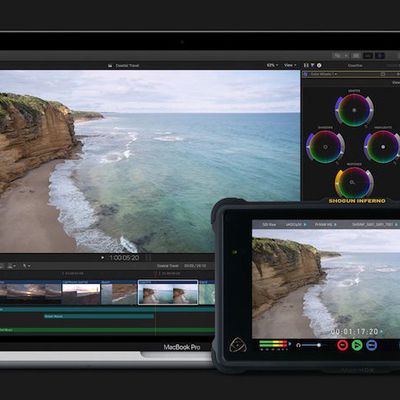The width and height of the screenshot is (400, 400).
Task: Adjust the Master wheel brightness arc slider
Action: 371,110
